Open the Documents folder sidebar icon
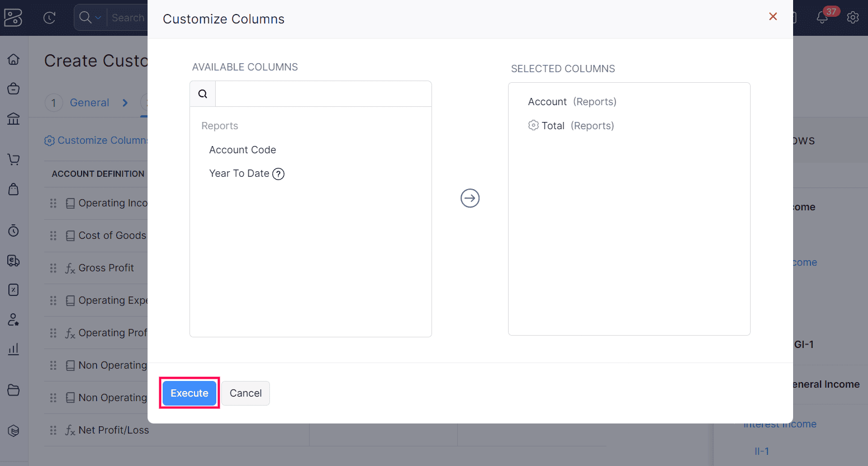This screenshot has height=466, width=868. point(13,390)
